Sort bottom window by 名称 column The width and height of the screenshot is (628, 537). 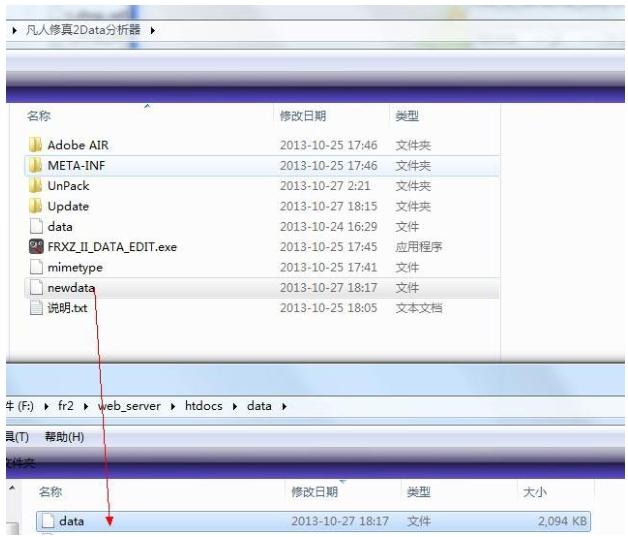(x=50, y=492)
